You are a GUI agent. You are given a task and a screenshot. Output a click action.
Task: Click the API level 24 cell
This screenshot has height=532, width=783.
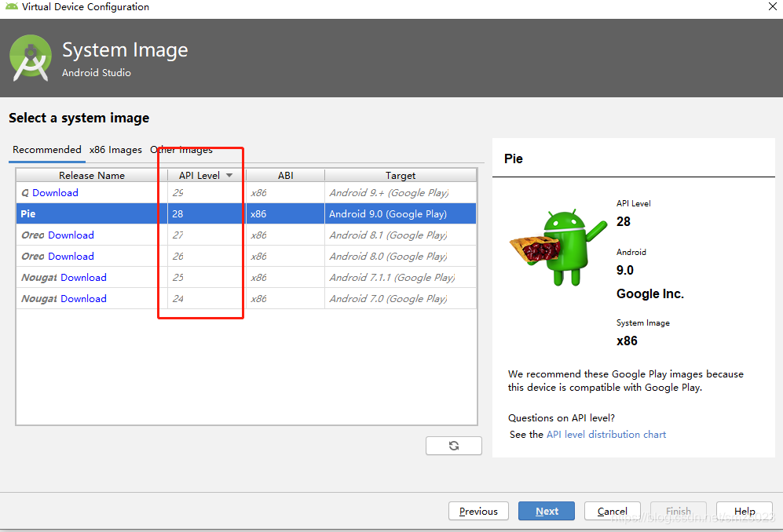(207, 298)
